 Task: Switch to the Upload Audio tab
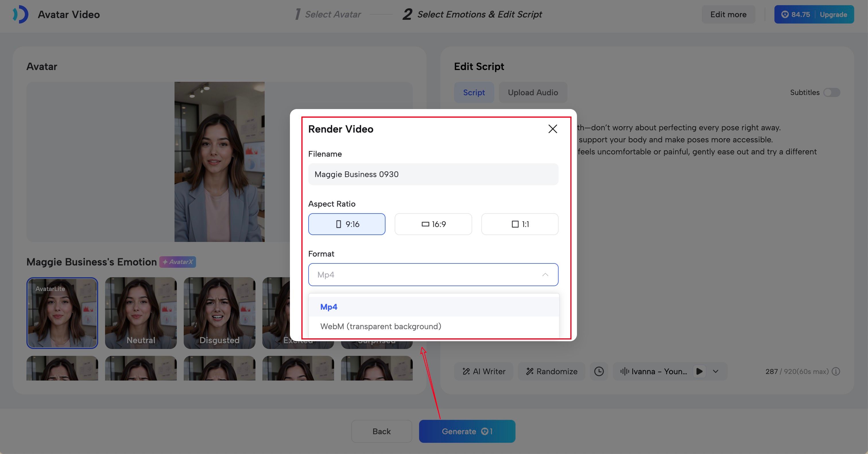(x=533, y=92)
